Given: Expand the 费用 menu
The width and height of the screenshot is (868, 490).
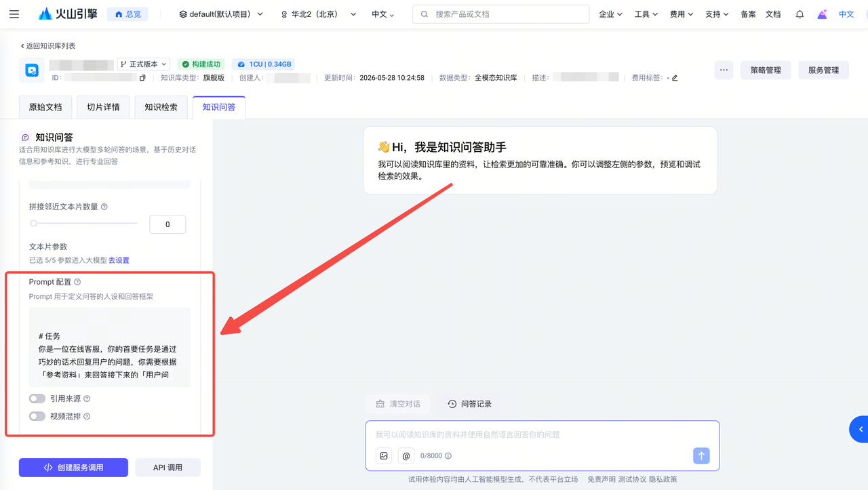Looking at the screenshot, I should [x=682, y=14].
